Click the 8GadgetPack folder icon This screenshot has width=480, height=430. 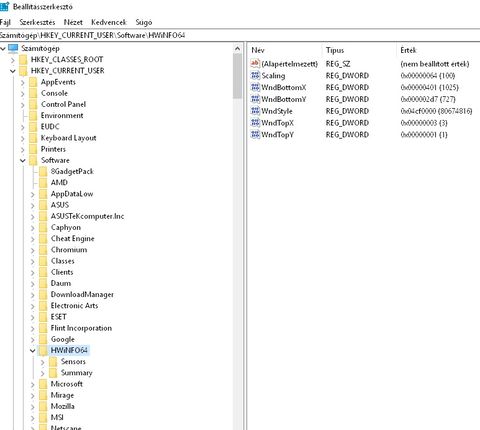(43, 172)
